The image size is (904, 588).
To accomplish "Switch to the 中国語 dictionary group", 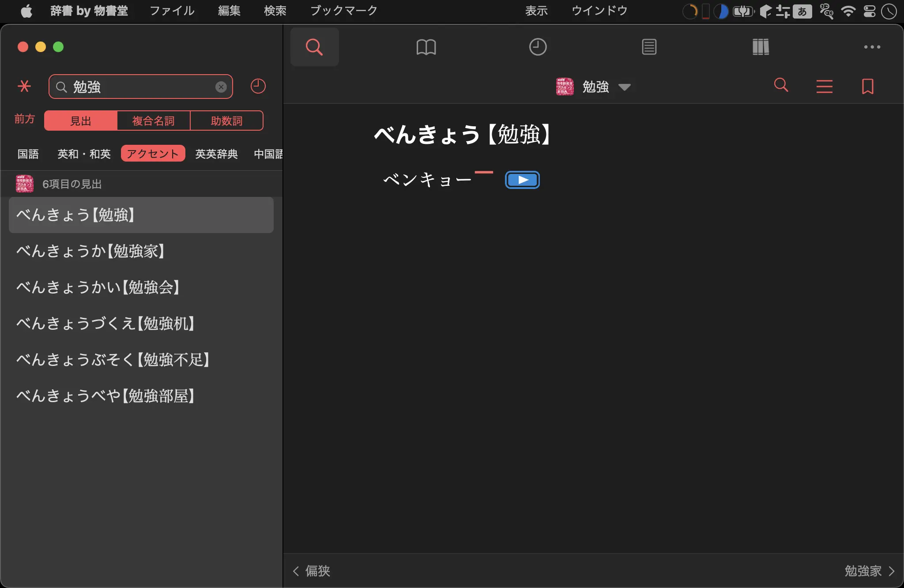I will click(x=268, y=154).
